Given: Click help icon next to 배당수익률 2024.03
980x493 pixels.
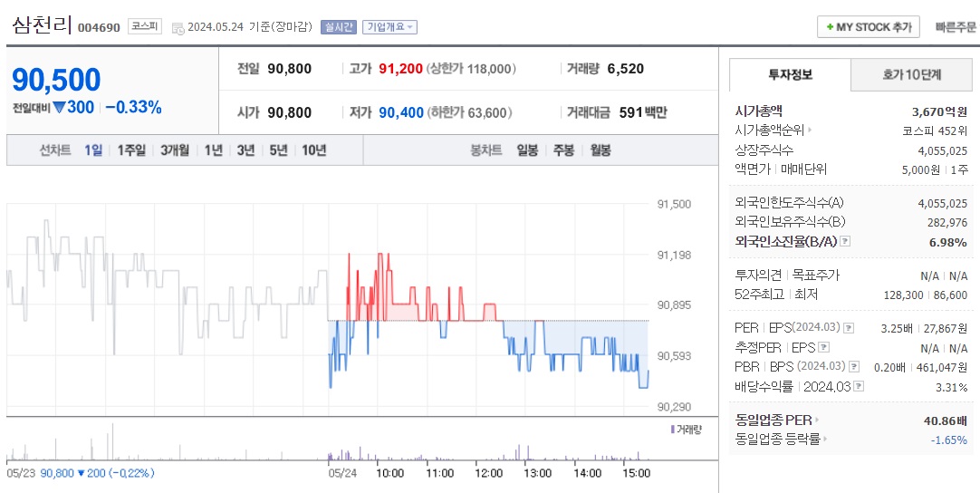Looking at the screenshot, I should [x=859, y=387].
